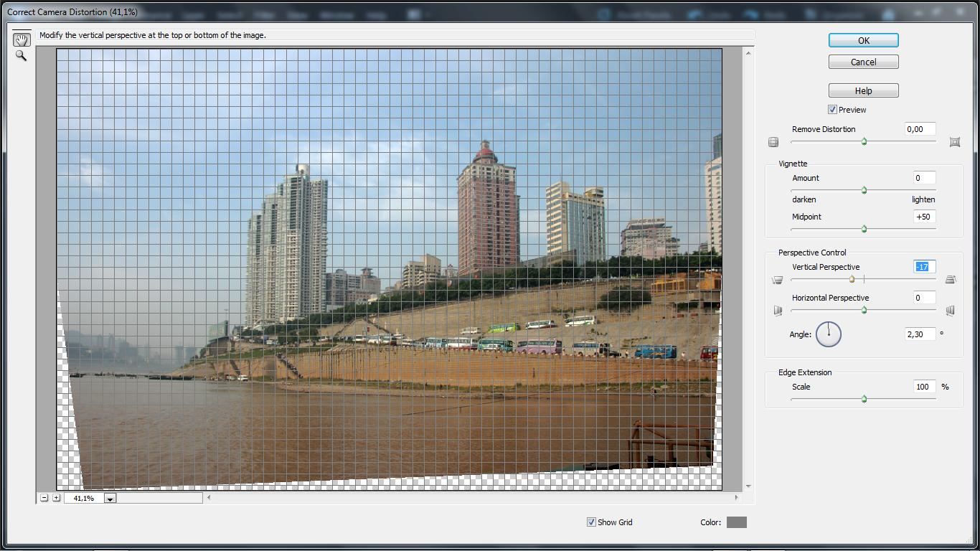
Task: Click the left Horizontal Perspective icon
Action: (x=777, y=311)
